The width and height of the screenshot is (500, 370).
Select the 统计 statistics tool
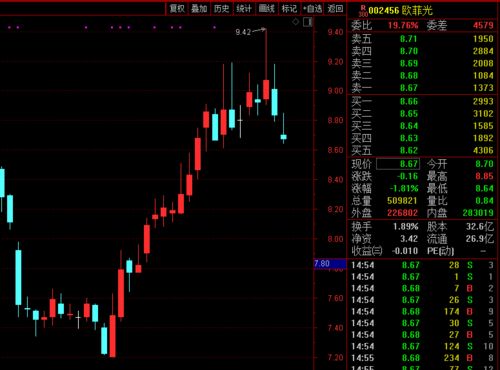pos(244,9)
